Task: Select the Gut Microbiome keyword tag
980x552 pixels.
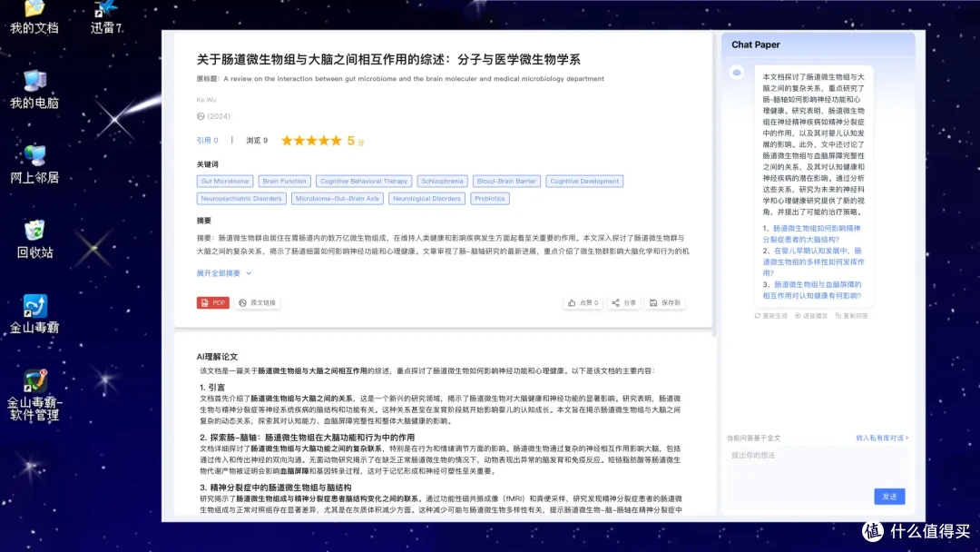Action: point(225,182)
